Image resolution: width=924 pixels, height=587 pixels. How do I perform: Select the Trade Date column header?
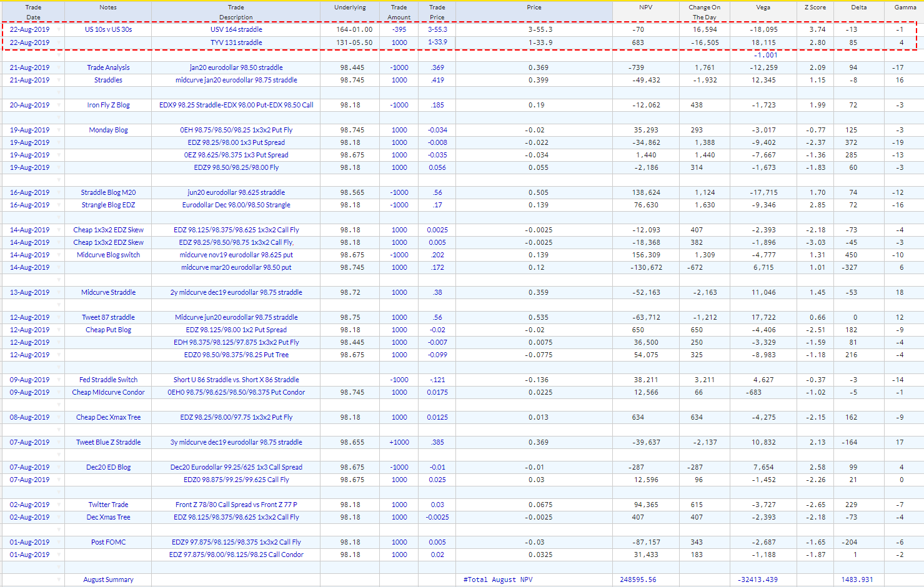coord(33,12)
